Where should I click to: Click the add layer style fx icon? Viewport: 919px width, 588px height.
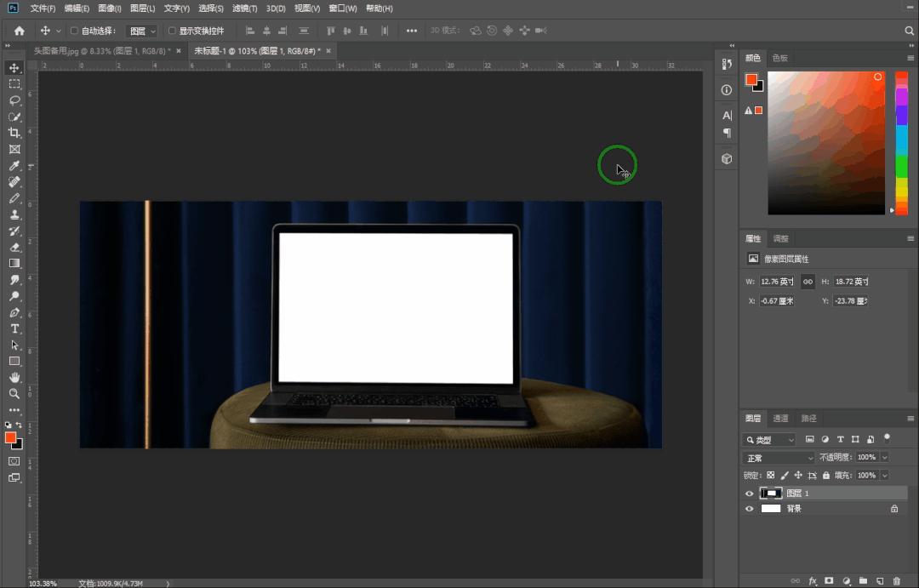[812, 580]
